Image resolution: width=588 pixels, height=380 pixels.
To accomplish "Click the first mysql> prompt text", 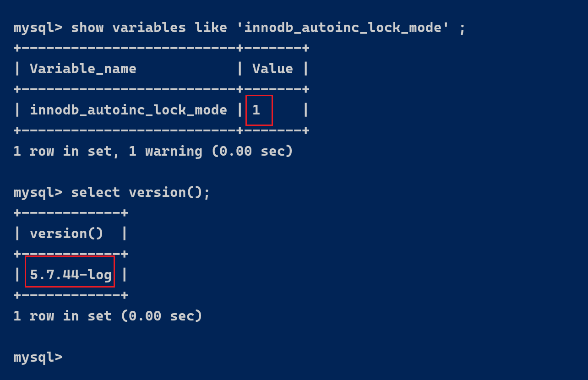I will click(38, 27).
